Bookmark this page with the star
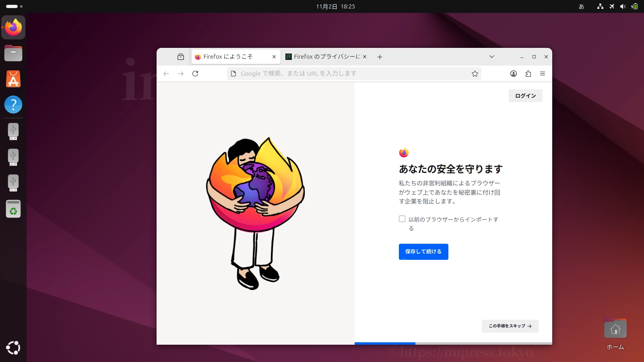This screenshot has width=644, height=362. coord(475,74)
